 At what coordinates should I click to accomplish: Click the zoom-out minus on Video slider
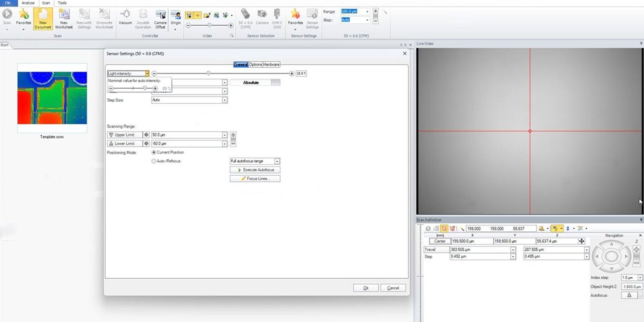188,26
